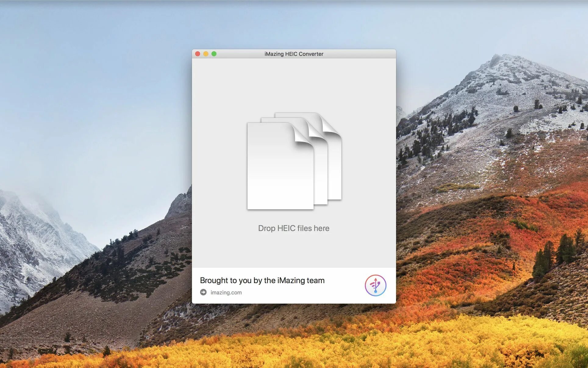This screenshot has width=588, height=368.
Task: Minimize the window with yellow button
Action: pos(206,54)
